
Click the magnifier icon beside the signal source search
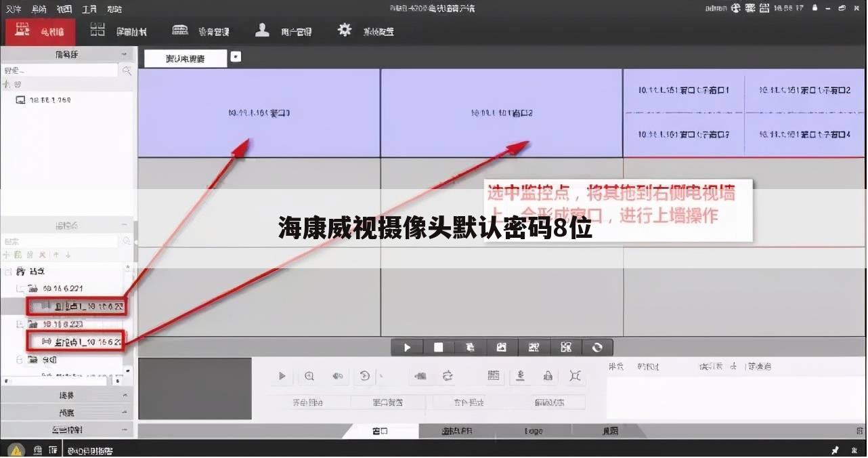point(127,70)
